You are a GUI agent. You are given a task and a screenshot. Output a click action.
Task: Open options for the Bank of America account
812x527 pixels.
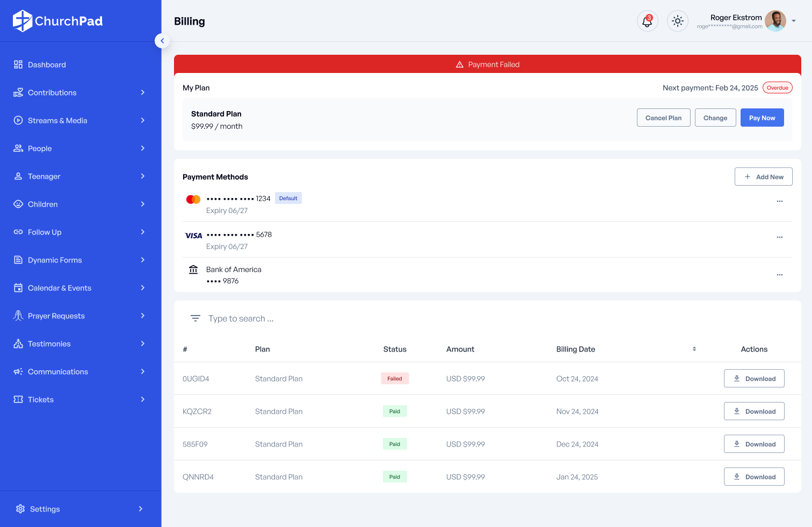[779, 275]
